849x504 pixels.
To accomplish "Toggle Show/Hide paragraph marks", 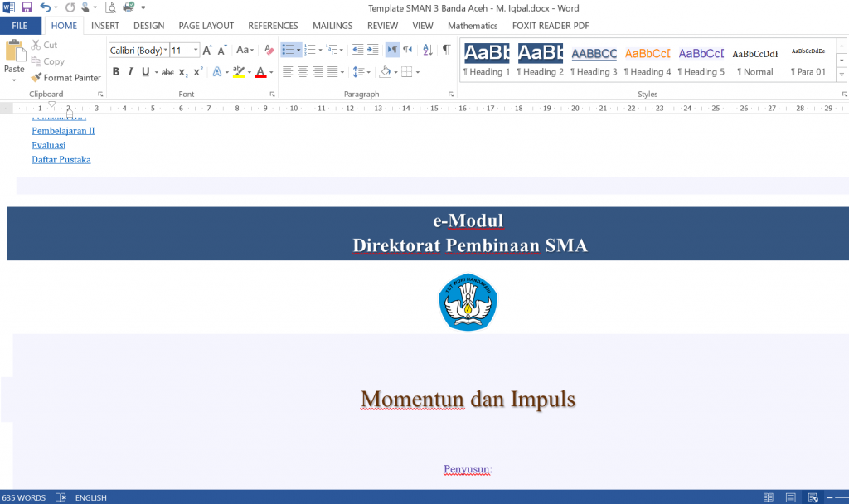I will pyautogui.click(x=446, y=50).
